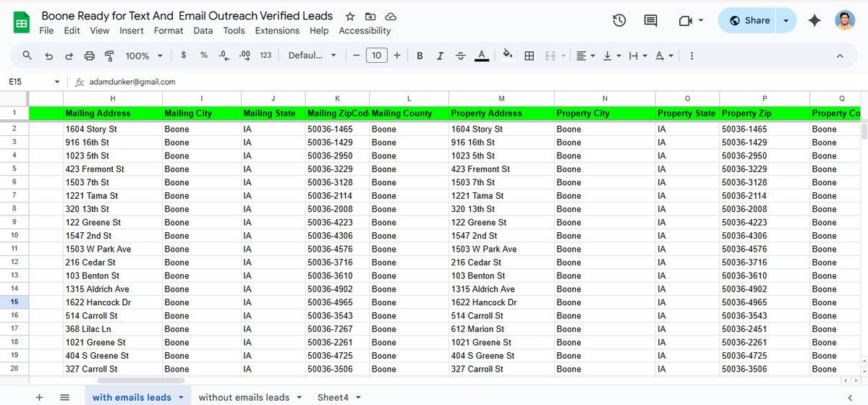The height and width of the screenshot is (405, 868).
Task: Redo the last action
Action: (x=69, y=56)
